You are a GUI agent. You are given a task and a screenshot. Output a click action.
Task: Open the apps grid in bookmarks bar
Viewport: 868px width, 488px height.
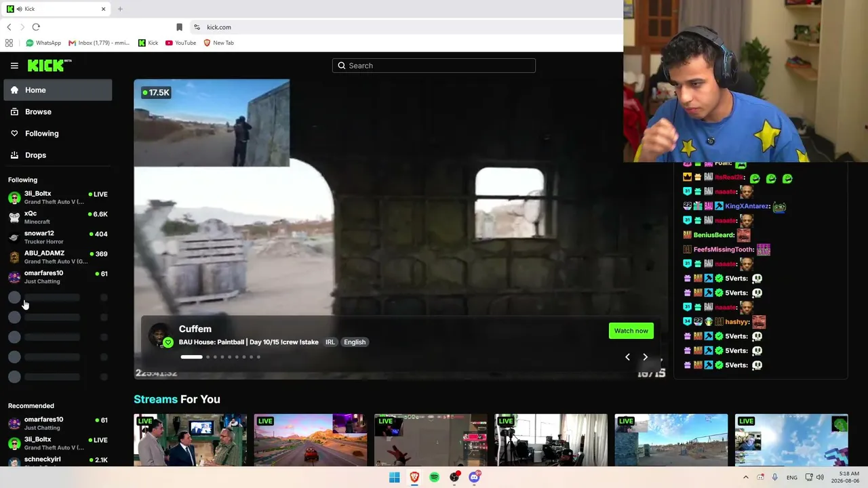tap(9, 43)
